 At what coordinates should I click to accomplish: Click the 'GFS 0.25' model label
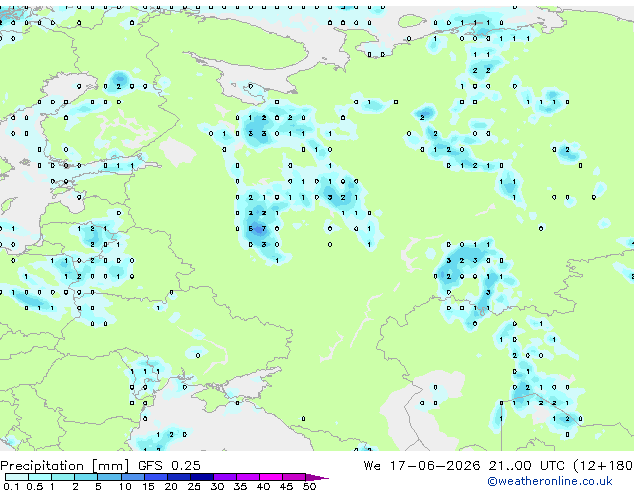(x=169, y=466)
